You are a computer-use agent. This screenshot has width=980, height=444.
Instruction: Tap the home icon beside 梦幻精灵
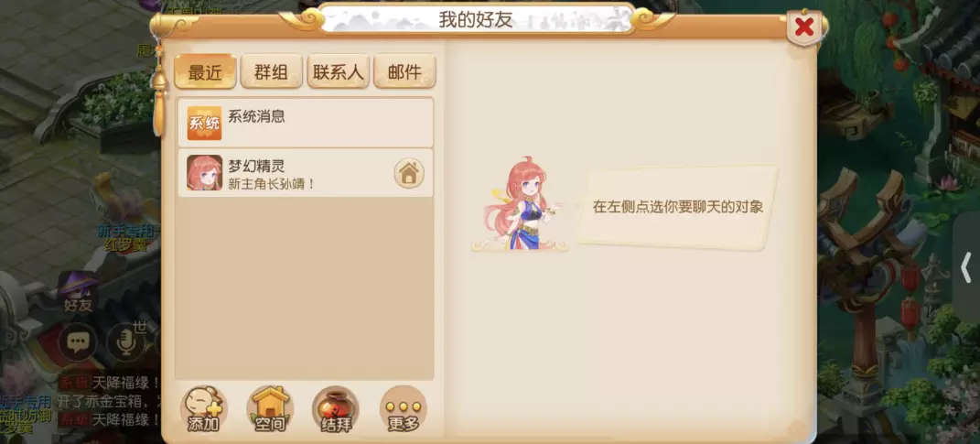409,173
